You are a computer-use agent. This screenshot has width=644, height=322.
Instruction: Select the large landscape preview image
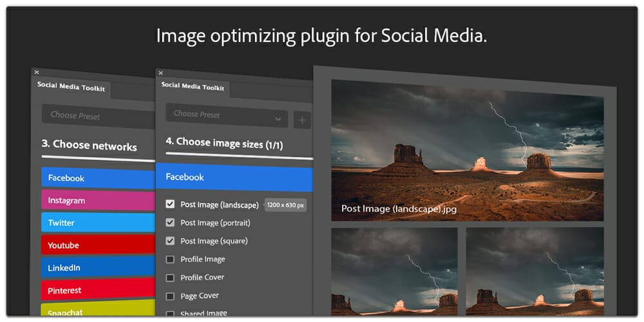(x=468, y=150)
